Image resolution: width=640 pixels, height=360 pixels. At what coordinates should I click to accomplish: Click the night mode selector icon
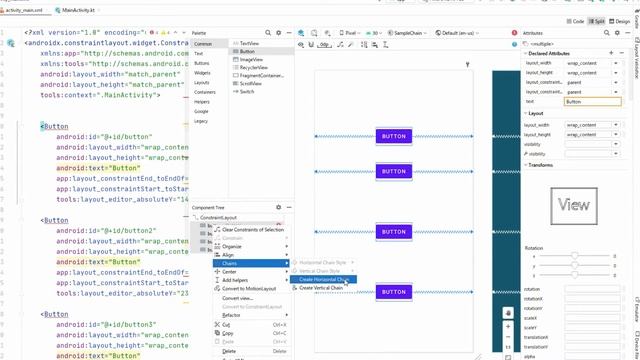click(x=327, y=33)
